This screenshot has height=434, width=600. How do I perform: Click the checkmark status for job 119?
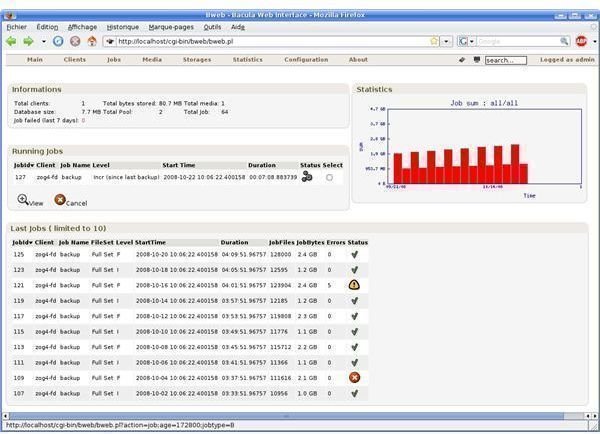pyautogui.click(x=354, y=300)
